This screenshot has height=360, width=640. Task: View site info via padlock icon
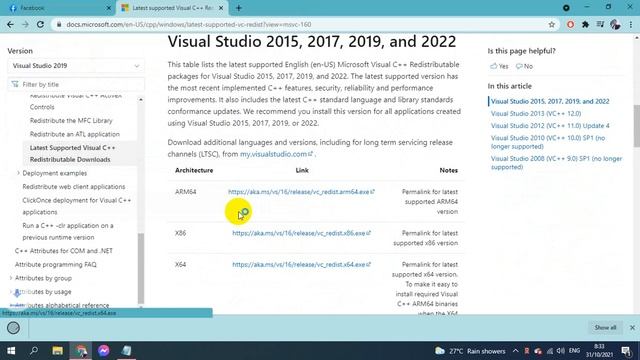tap(59, 24)
